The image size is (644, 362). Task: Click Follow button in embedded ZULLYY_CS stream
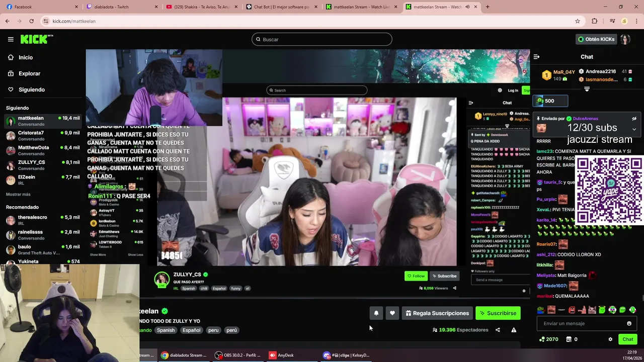tap(416, 276)
